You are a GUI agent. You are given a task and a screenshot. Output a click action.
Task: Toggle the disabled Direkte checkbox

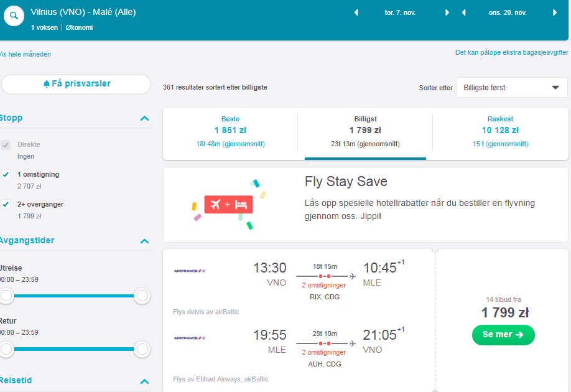tap(6, 144)
